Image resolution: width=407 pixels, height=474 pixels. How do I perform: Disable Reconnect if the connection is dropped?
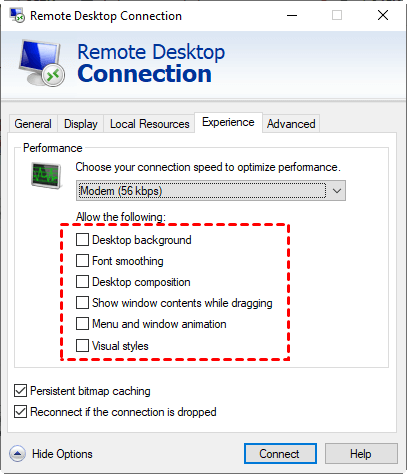point(20,412)
